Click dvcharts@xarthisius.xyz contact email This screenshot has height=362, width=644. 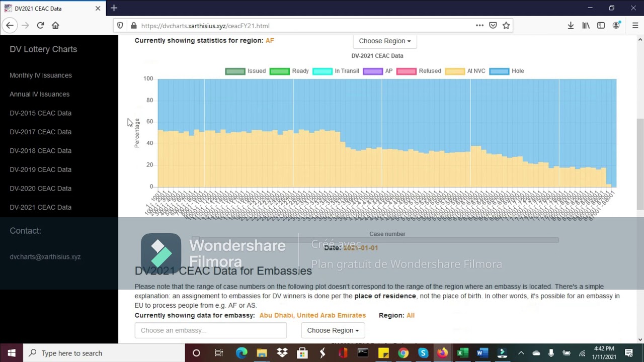click(45, 257)
